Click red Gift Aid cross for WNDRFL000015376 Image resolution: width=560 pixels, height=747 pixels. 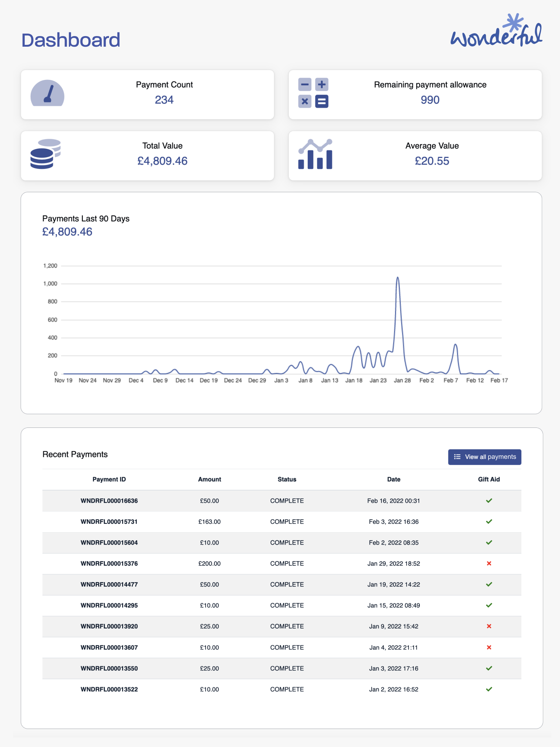pyautogui.click(x=489, y=564)
